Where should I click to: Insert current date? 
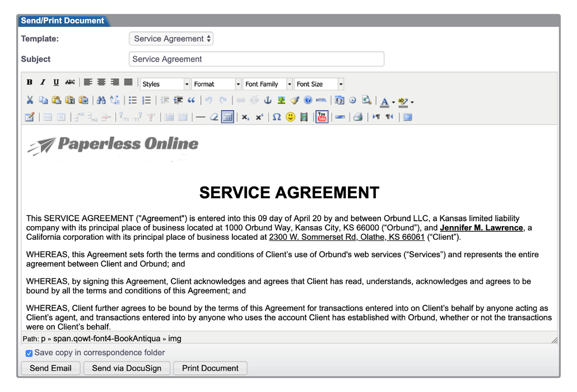click(339, 100)
